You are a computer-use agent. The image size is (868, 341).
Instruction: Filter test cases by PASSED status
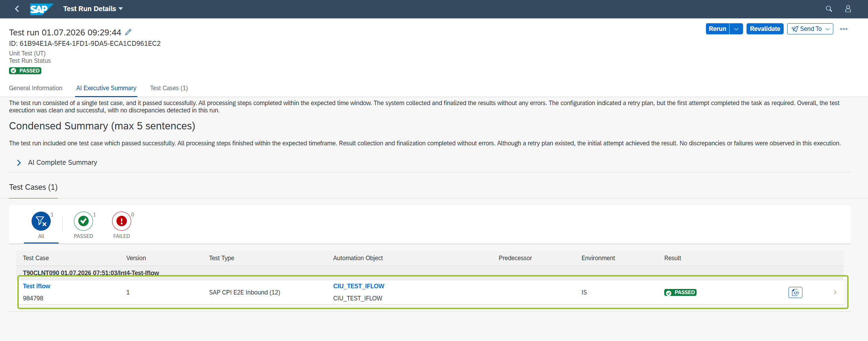point(83,221)
